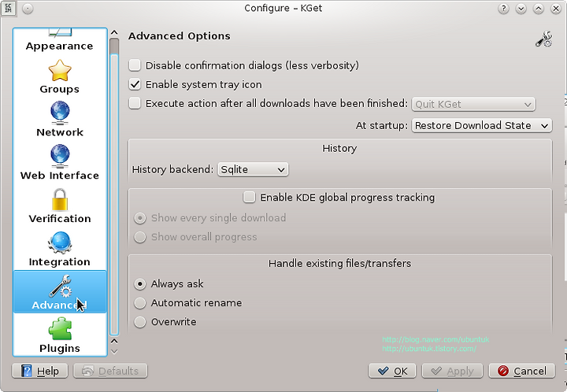The image size is (567, 392).
Task: Select the Advanced wrench icon
Action: pos(60,287)
